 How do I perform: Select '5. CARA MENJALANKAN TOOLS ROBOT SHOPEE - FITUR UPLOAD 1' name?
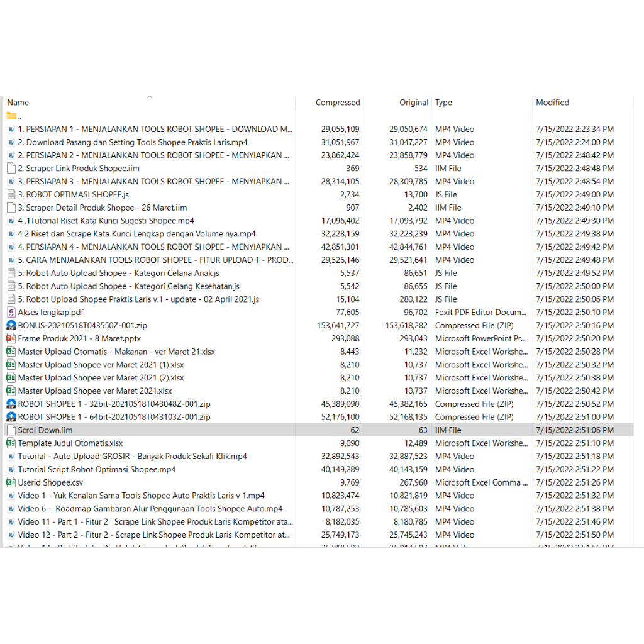click(156, 260)
